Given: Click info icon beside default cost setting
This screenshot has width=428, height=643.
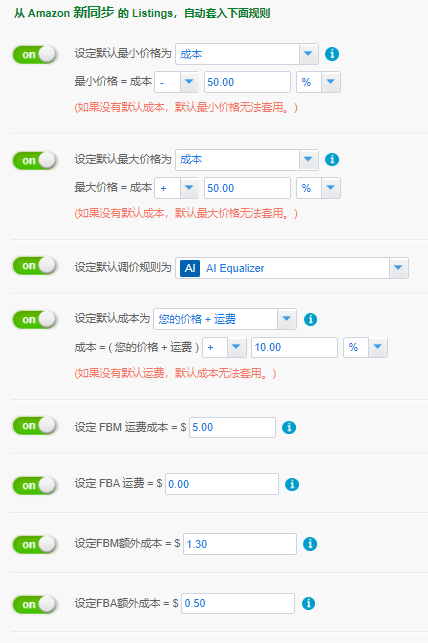Looking at the screenshot, I should [310, 319].
